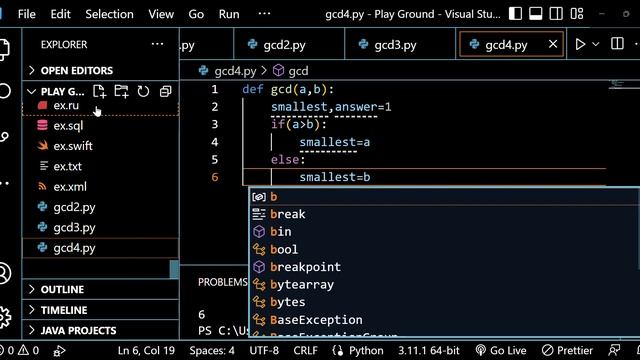
Task: Expand the Open Editors section
Action: [x=101, y=71]
